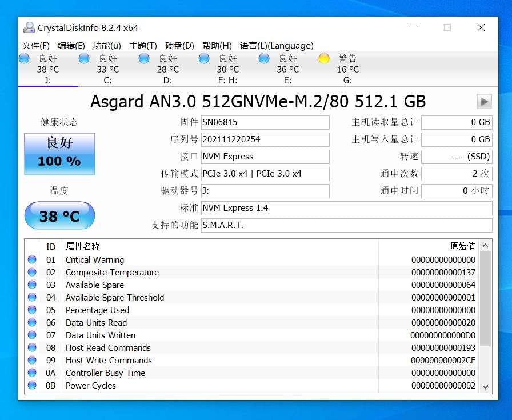Open the 帮助(H) menu
This screenshot has height=420, width=512.
(217, 45)
